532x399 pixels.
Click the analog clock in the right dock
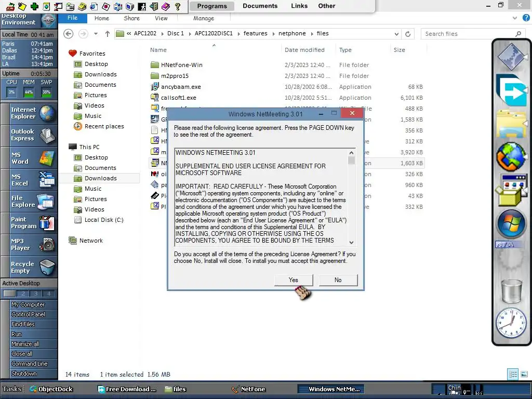pyautogui.click(x=511, y=323)
